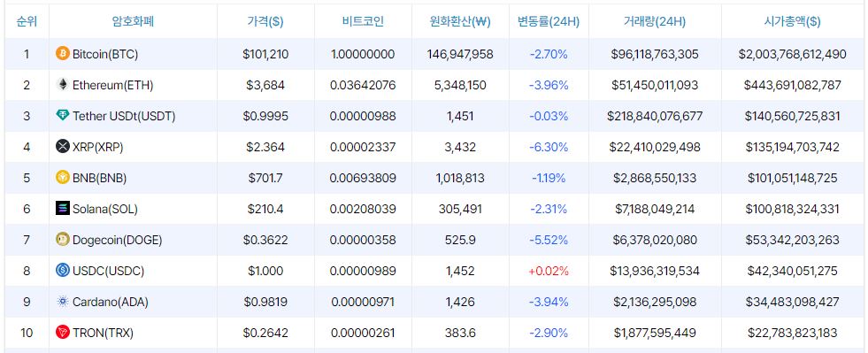Screen dimensions: 868x353
Task: Sort by 가격($) column header
Action: coord(265,21)
